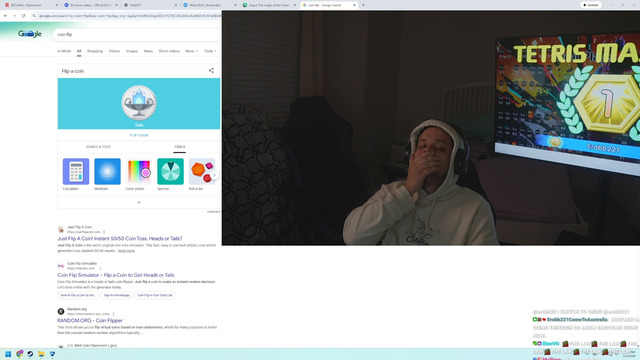Switch to the Games & Toys tab
This screenshot has width=640, height=360.
pos(98,147)
